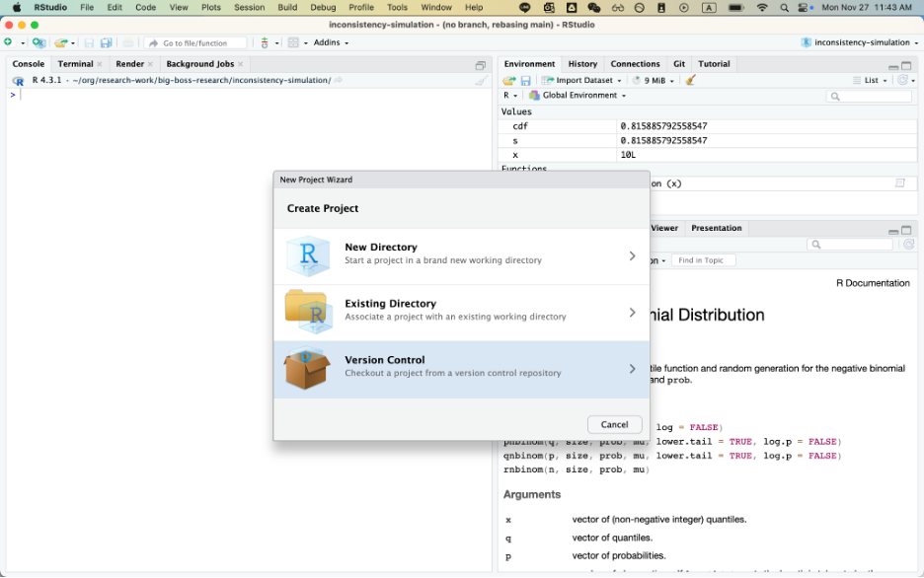This screenshot has width=924, height=578.
Task: Click the version control toolbar icon
Action: pyautogui.click(x=265, y=42)
